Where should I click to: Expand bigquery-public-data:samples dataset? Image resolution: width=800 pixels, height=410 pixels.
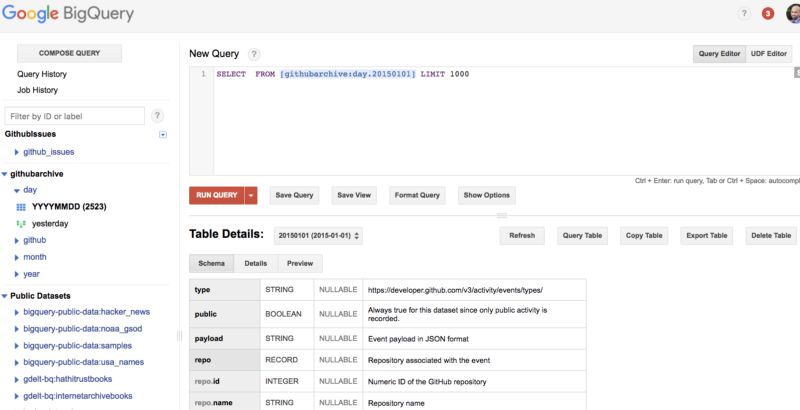coord(17,346)
